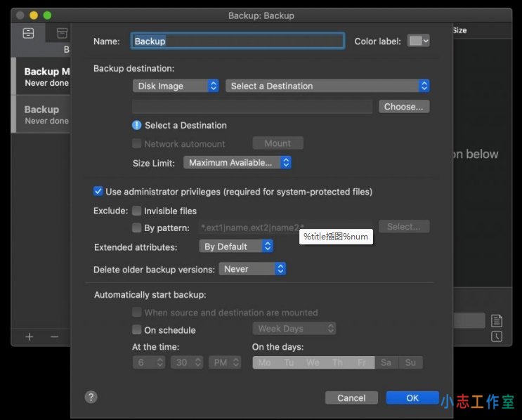Confirm settings with the OK button

coord(412,398)
